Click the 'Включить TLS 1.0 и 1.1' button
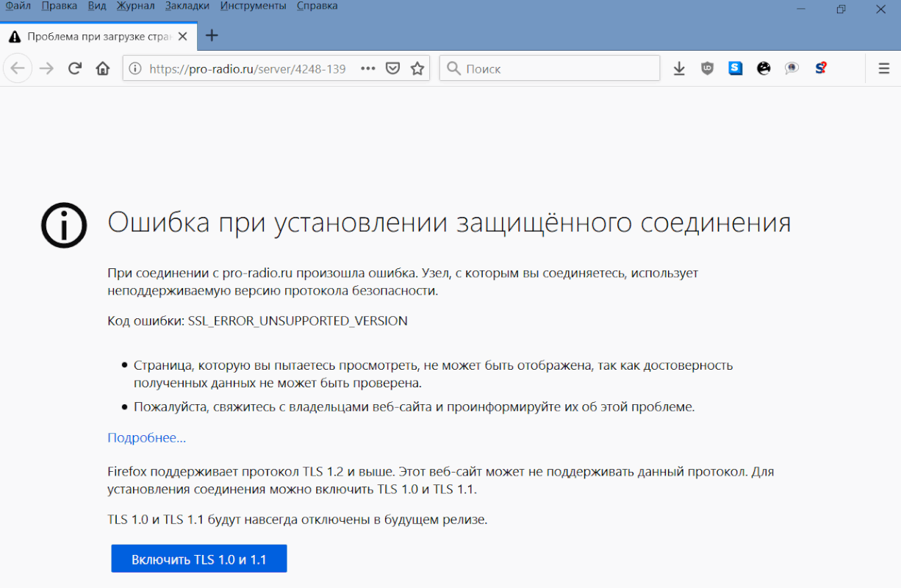Image resolution: width=901 pixels, height=588 pixels. point(198,559)
